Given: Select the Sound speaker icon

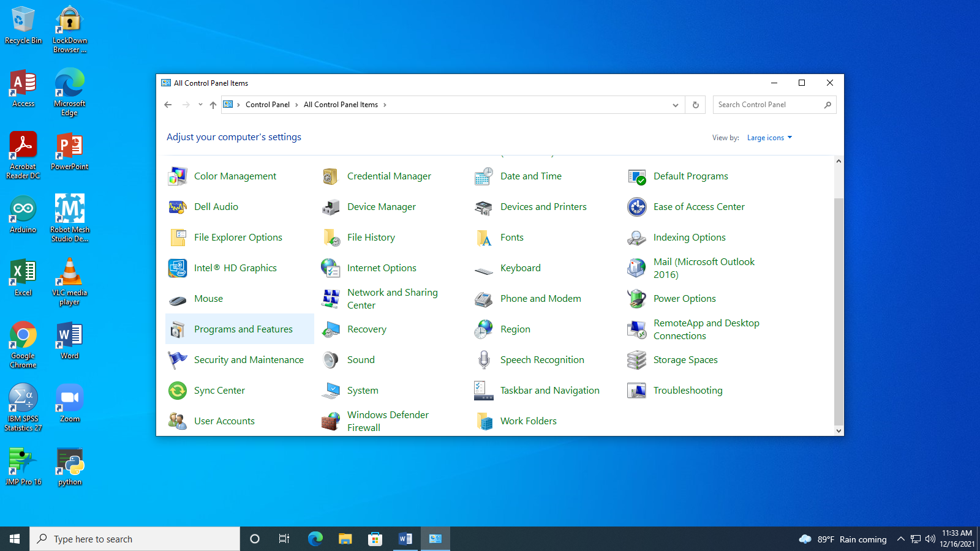Looking at the screenshot, I should pos(331,360).
